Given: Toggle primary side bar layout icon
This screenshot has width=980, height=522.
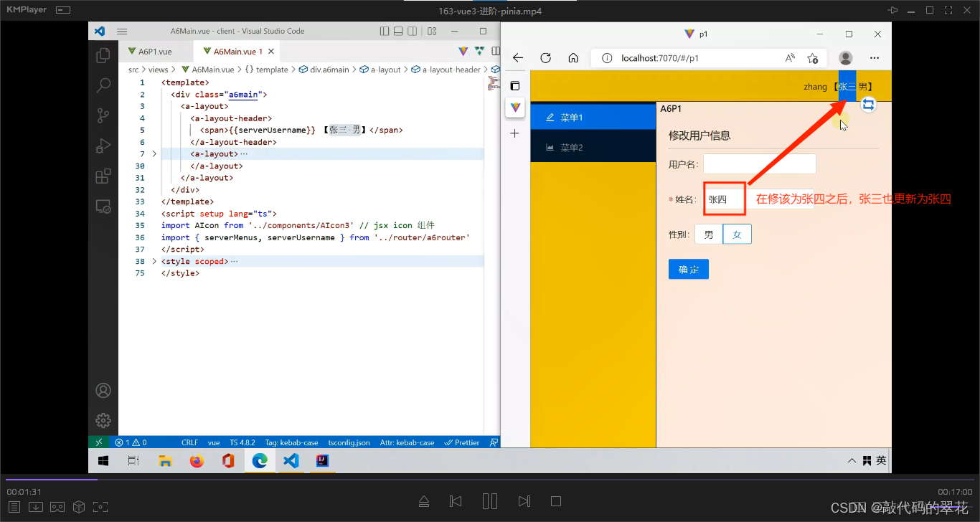Looking at the screenshot, I should pyautogui.click(x=385, y=32).
